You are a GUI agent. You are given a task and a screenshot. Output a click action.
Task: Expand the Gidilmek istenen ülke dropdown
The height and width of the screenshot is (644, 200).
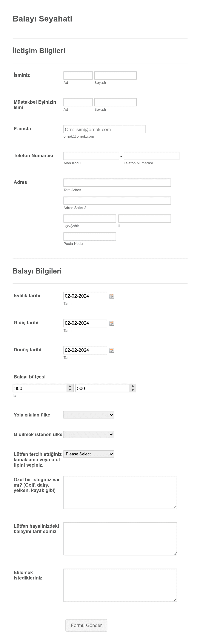[89, 435]
